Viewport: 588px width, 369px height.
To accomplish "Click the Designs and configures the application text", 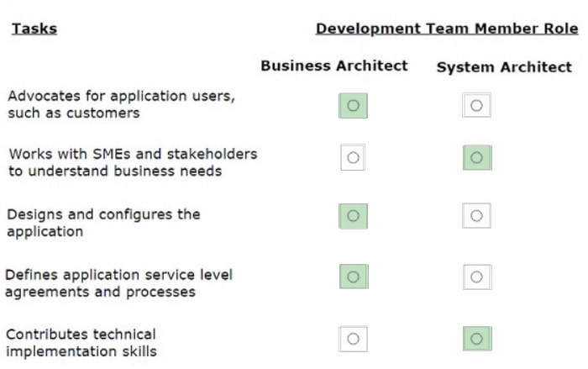I will 103,223.
